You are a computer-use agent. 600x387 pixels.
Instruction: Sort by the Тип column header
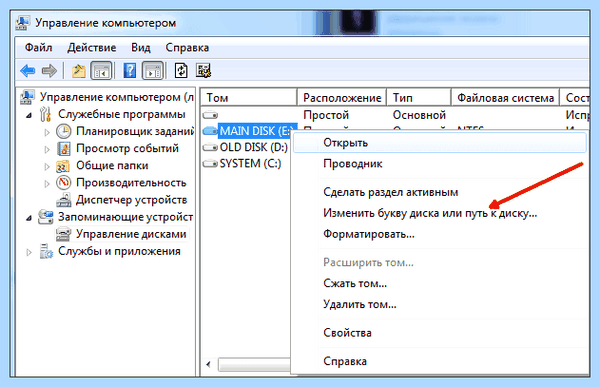(419, 98)
